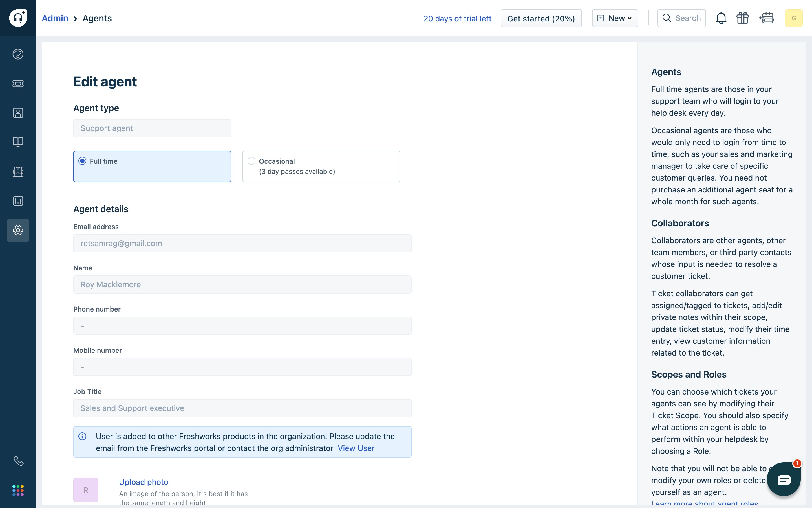Open the gift box icon
This screenshot has width=812, height=508.
click(x=743, y=18)
